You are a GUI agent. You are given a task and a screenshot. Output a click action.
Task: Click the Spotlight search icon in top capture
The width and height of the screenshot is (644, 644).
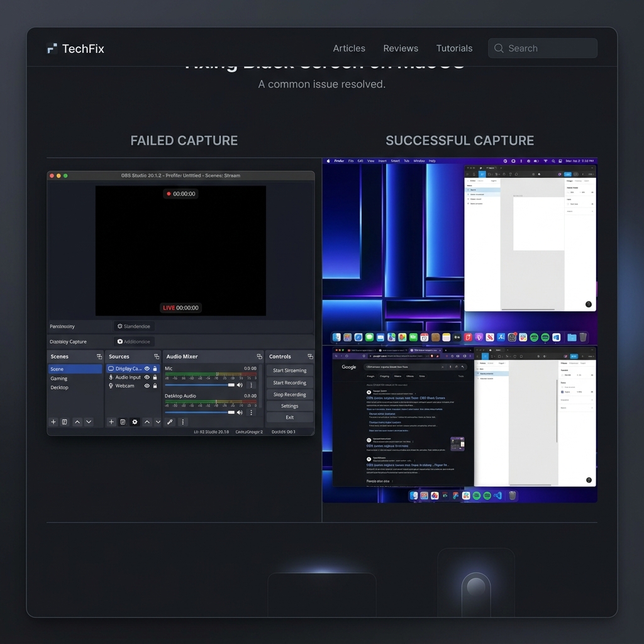coord(553,161)
